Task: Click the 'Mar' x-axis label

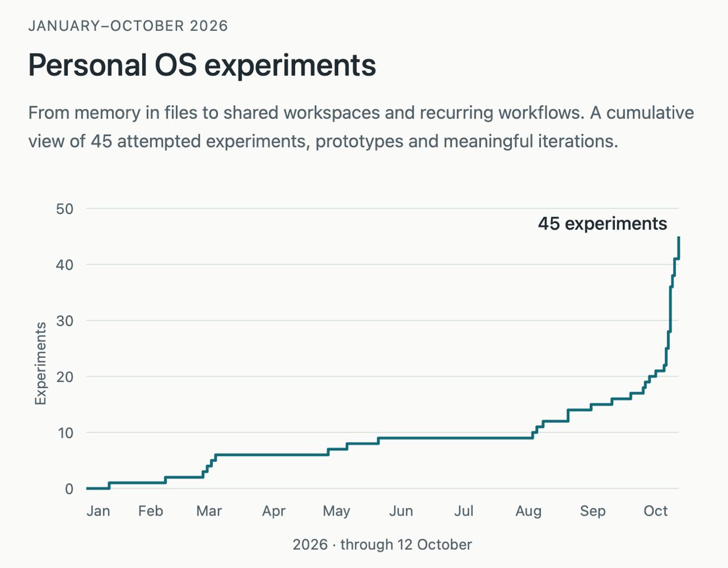Action: point(209,511)
